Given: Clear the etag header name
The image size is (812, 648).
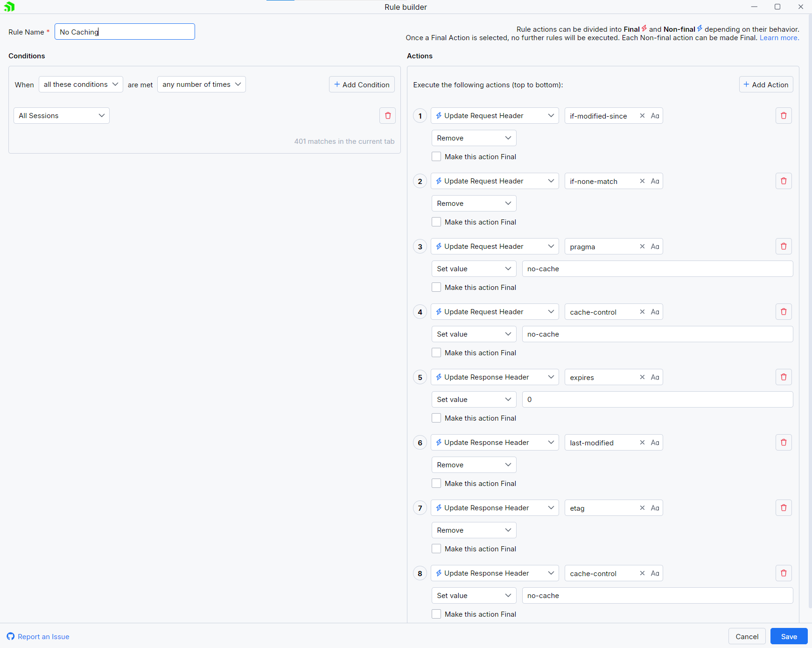Looking at the screenshot, I should pos(642,507).
